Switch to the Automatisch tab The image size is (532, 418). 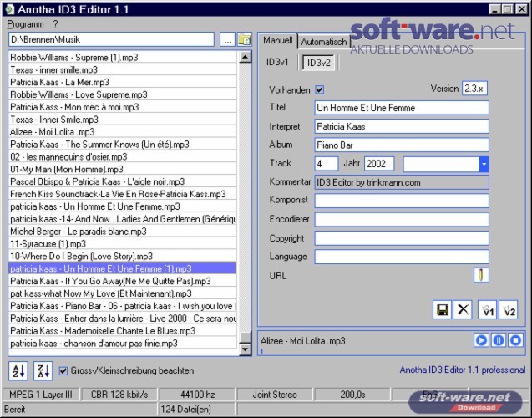click(324, 42)
